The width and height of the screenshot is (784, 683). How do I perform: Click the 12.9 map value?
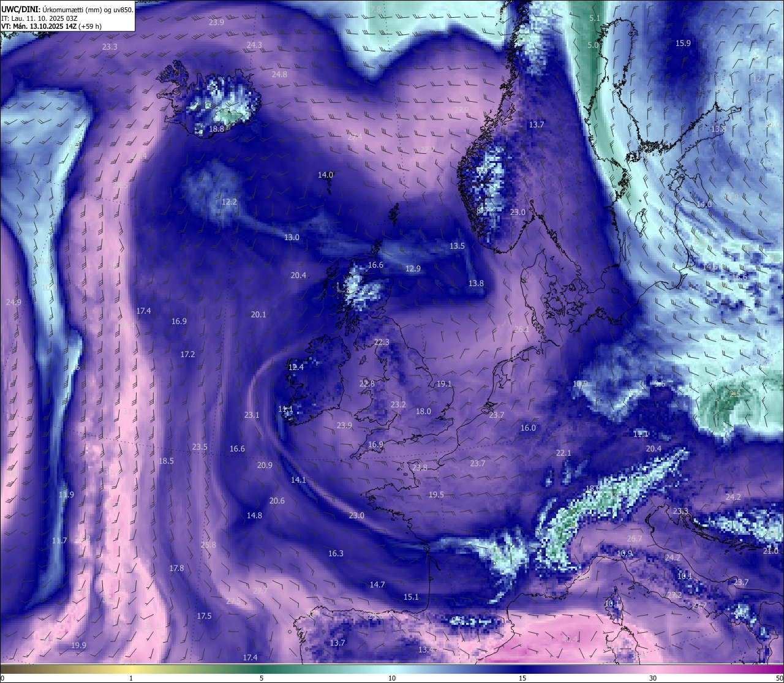click(413, 268)
